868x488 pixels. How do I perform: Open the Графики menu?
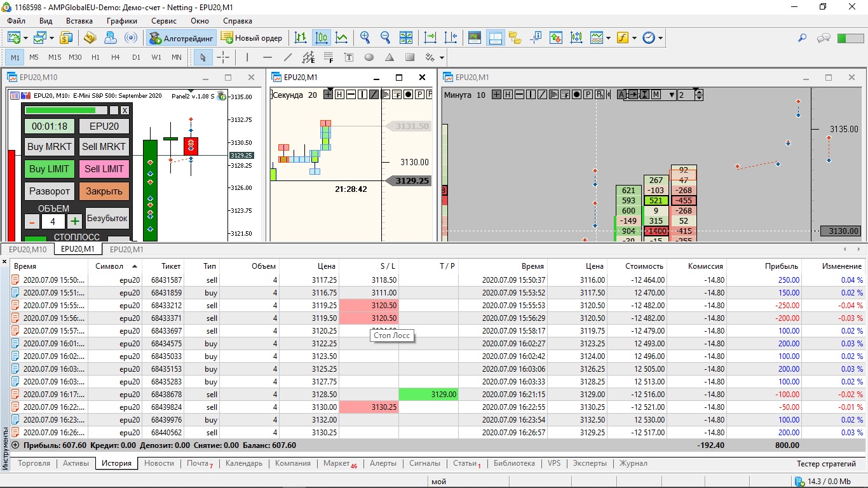click(x=122, y=21)
